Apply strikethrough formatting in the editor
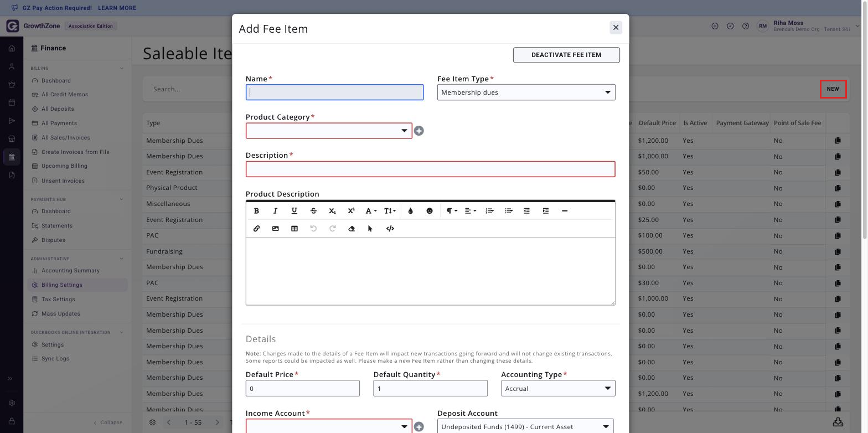The width and height of the screenshot is (868, 433). 313,211
